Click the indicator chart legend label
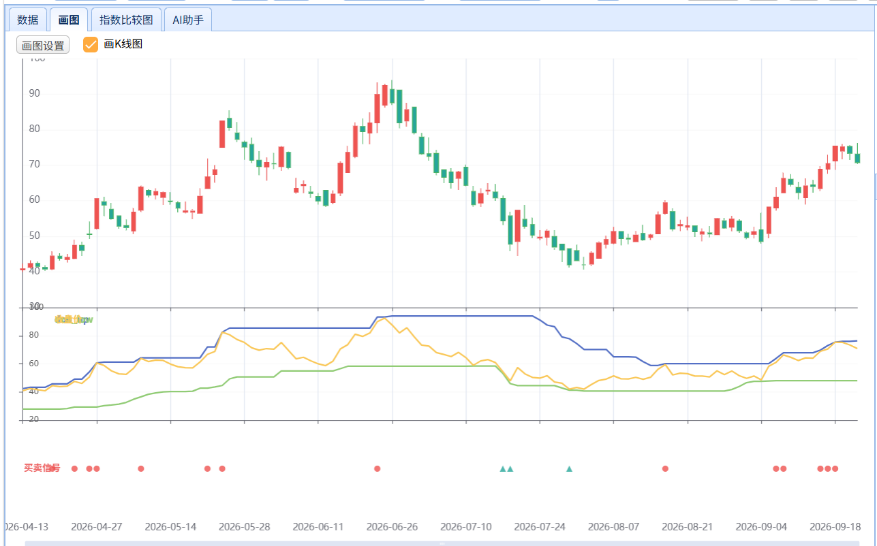The width and height of the screenshot is (877, 546). point(73,320)
